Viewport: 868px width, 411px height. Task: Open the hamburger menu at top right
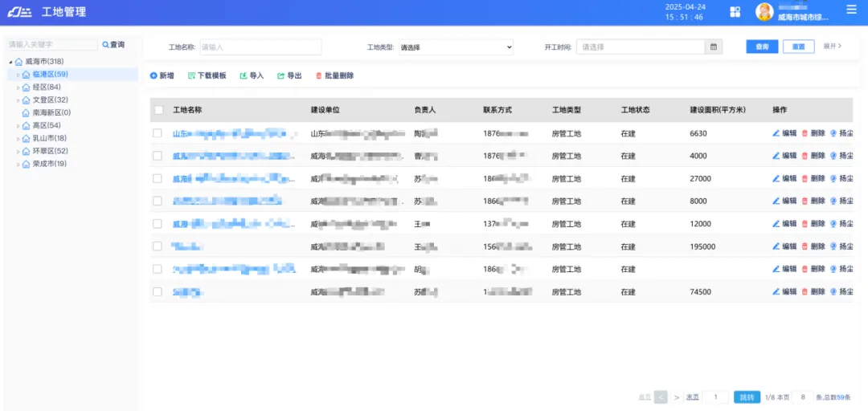click(851, 10)
